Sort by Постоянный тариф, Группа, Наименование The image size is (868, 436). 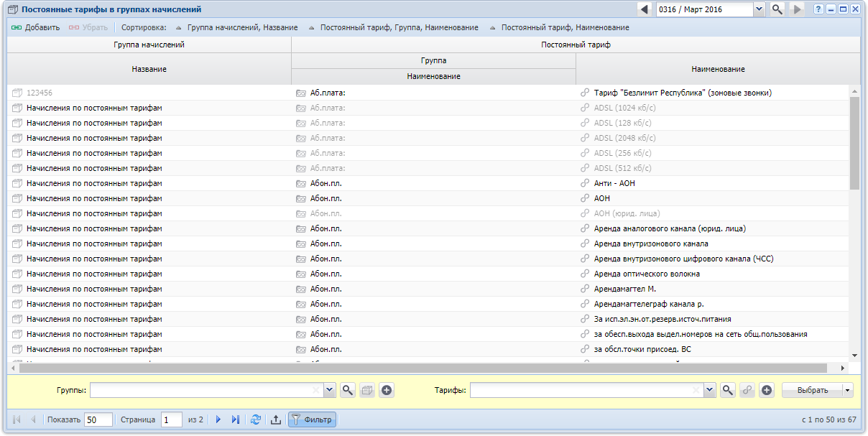tap(393, 27)
